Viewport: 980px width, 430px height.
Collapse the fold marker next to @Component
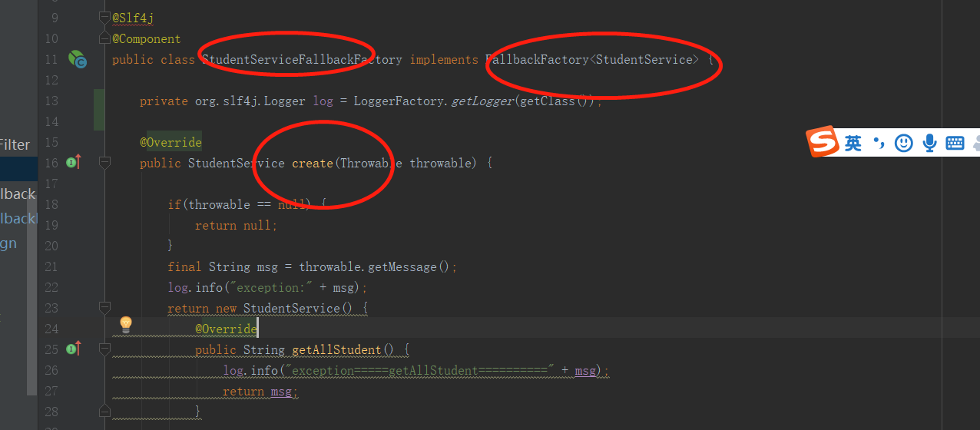pyautogui.click(x=105, y=38)
